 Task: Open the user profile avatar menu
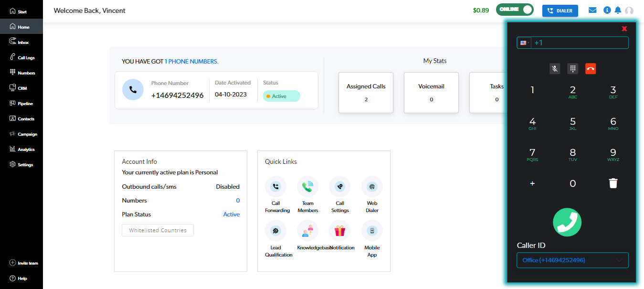629,11
